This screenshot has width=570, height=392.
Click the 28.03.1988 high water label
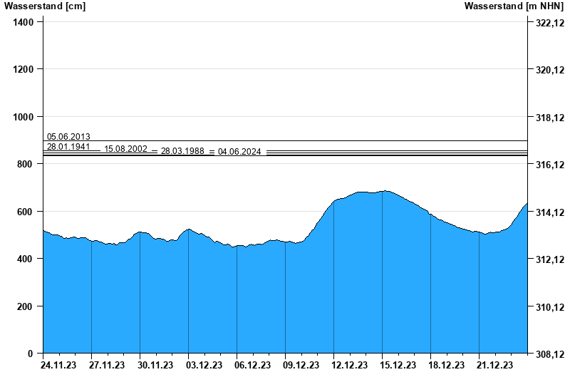pyautogui.click(x=182, y=152)
